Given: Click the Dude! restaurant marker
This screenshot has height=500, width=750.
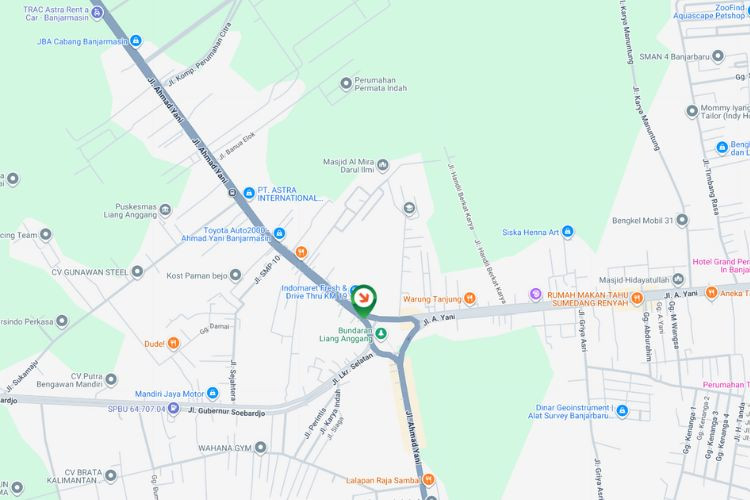Looking at the screenshot, I should point(173,343).
